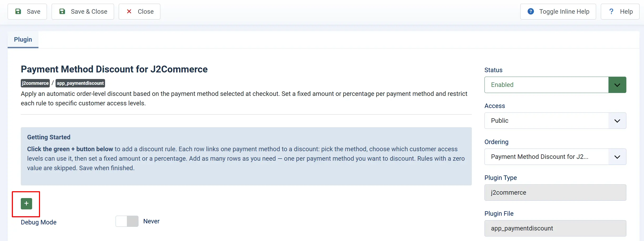This screenshot has width=644, height=241.
Task: Open the Ordering dropdown list
Action: coord(555,157)
